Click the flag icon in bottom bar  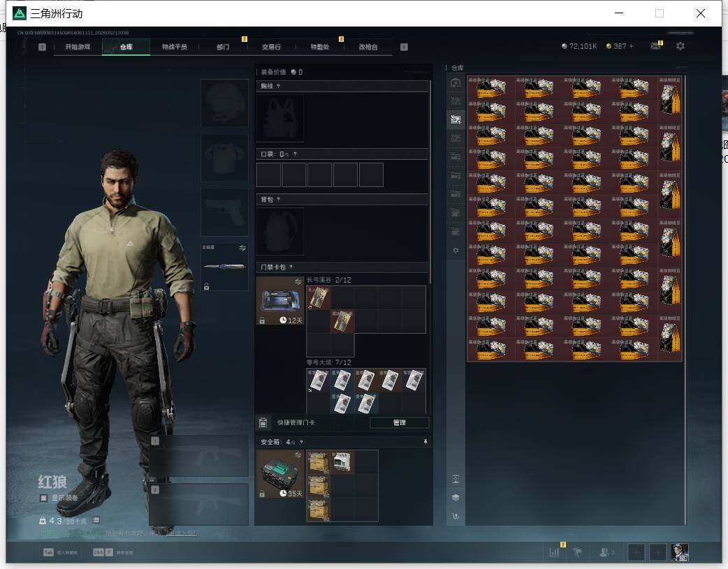pyautogui.click(x=578, y=552)
